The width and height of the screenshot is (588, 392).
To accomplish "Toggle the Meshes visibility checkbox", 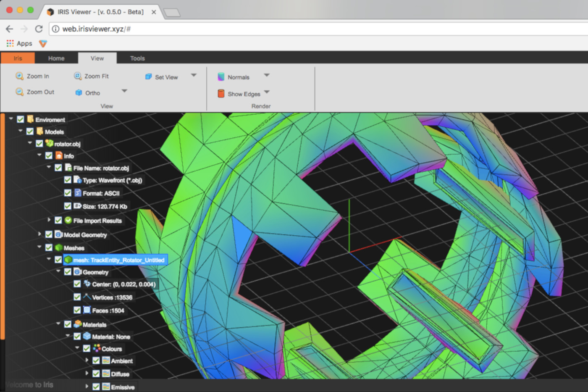I will pyautogui.click(x=49, y=247).
